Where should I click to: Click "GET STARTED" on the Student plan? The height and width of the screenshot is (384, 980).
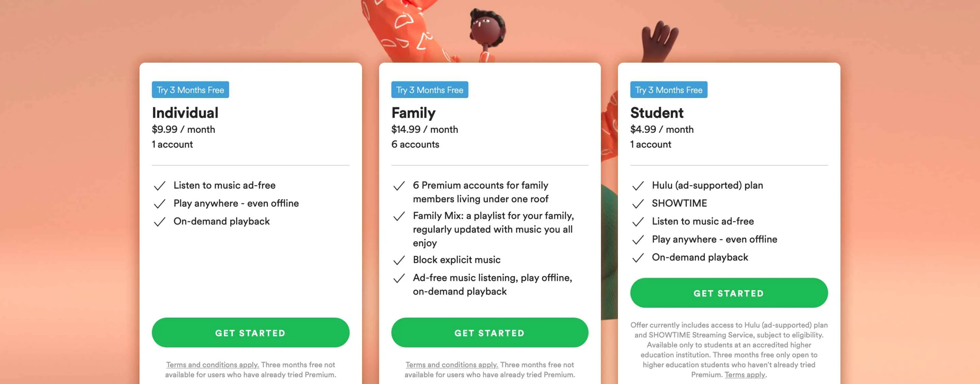(x=729, y=293)
